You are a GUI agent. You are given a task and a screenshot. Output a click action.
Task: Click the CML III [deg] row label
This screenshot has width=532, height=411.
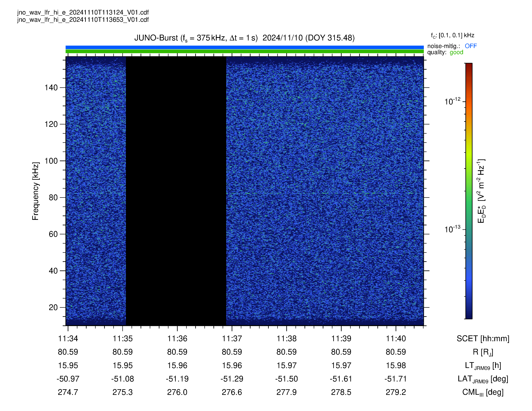tap(483, 392)
